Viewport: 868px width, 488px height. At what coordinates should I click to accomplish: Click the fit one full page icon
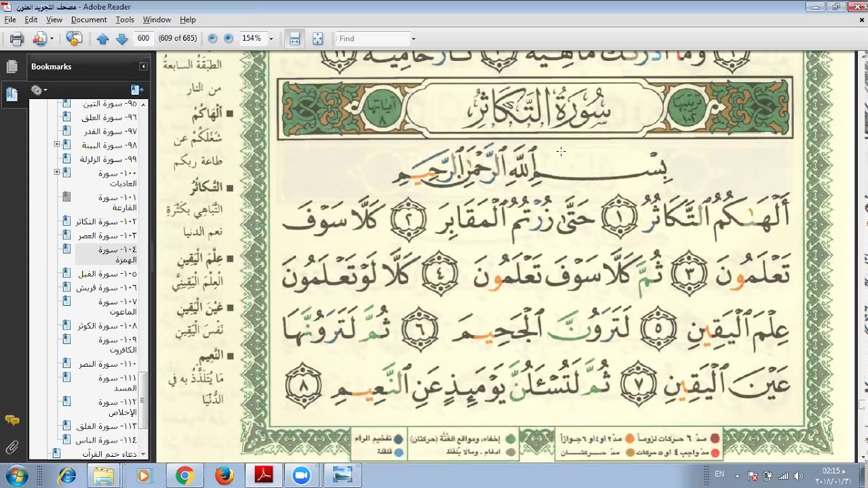point(317,39)
